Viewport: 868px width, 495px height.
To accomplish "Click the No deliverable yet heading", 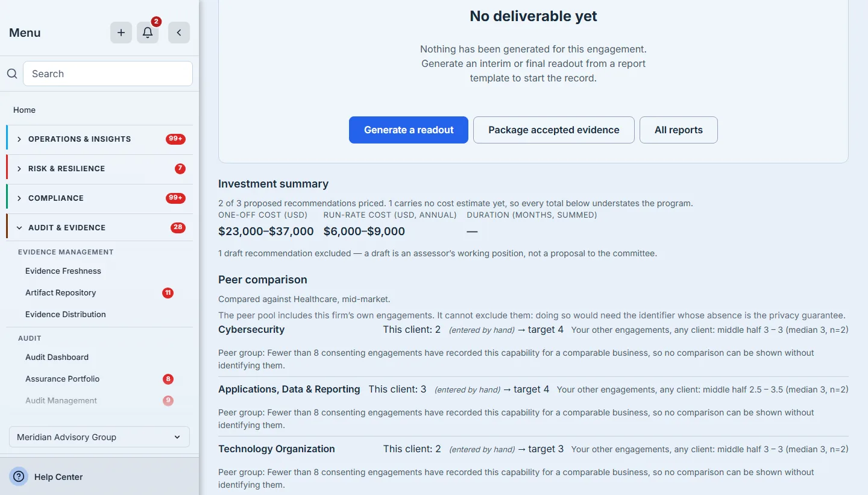I will [533, 16].
